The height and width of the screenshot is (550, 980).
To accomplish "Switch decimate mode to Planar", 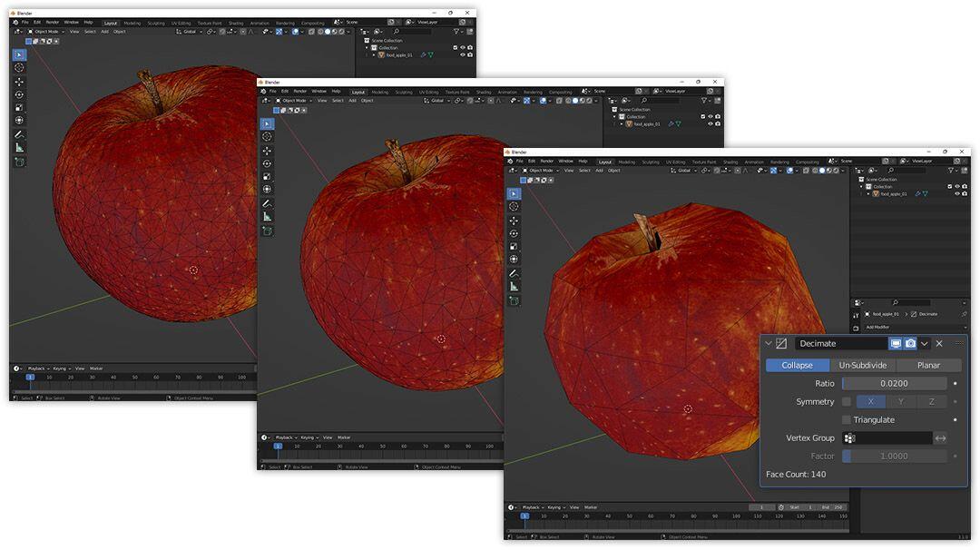I will click(928, 366).
